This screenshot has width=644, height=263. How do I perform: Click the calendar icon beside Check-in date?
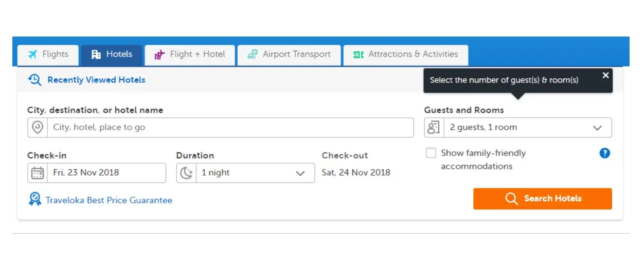(38, 173)
